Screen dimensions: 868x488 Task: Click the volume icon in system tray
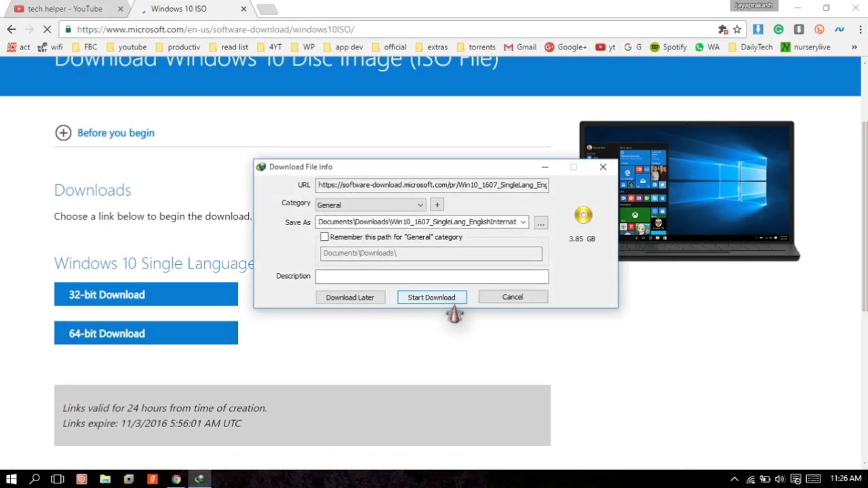tap(780, 479)
